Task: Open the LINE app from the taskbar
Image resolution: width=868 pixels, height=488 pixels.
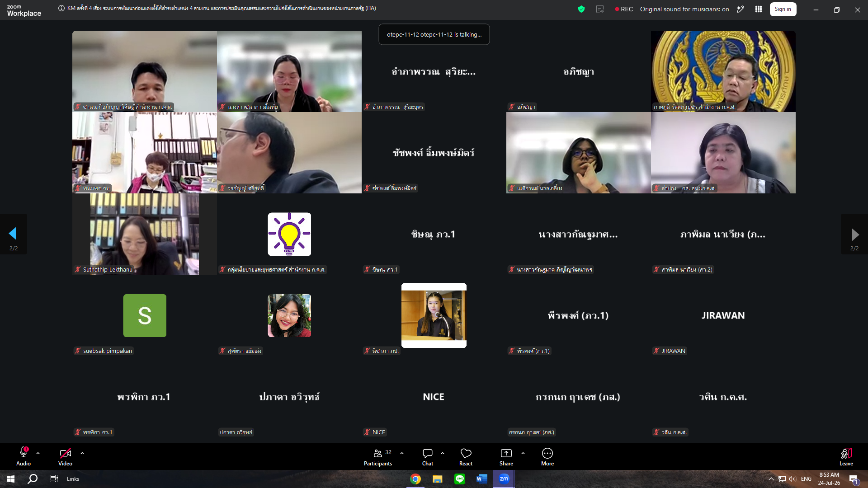Action: [459, 479]
